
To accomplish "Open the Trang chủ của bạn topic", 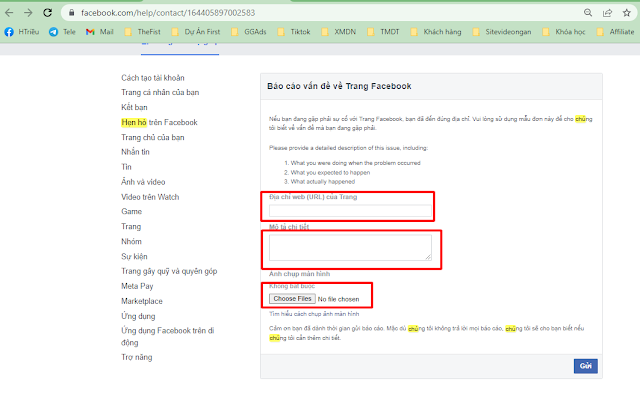I will tap(153, 137).
